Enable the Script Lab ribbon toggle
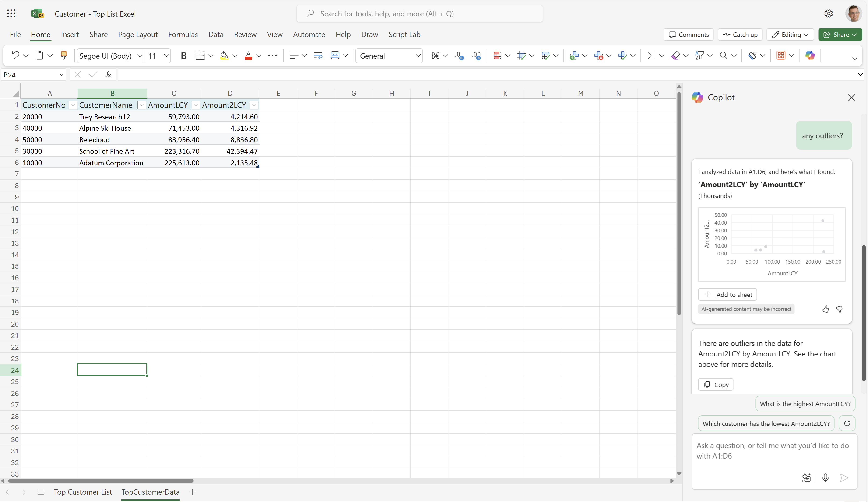868x502 pixels. (404, 34)
